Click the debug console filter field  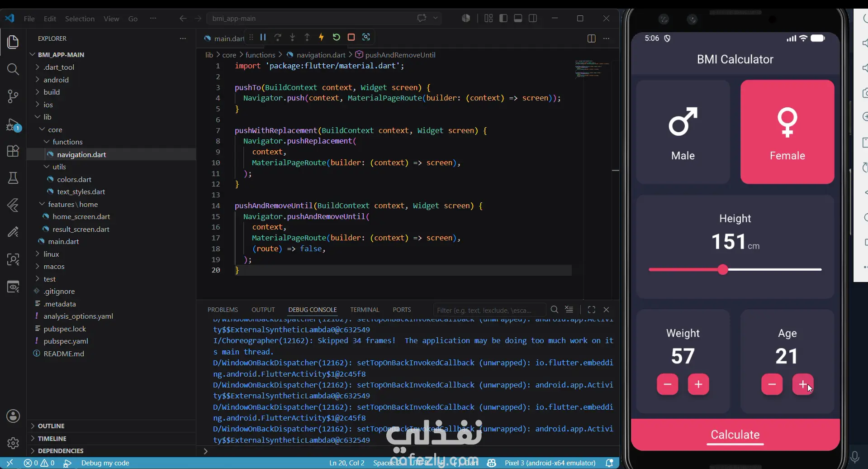click(489, 310)
